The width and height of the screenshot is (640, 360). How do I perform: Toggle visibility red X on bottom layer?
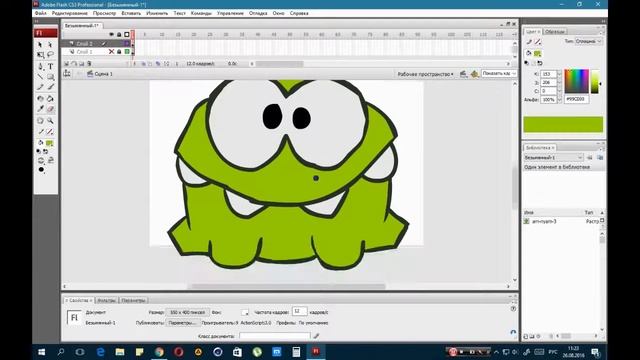111,52
